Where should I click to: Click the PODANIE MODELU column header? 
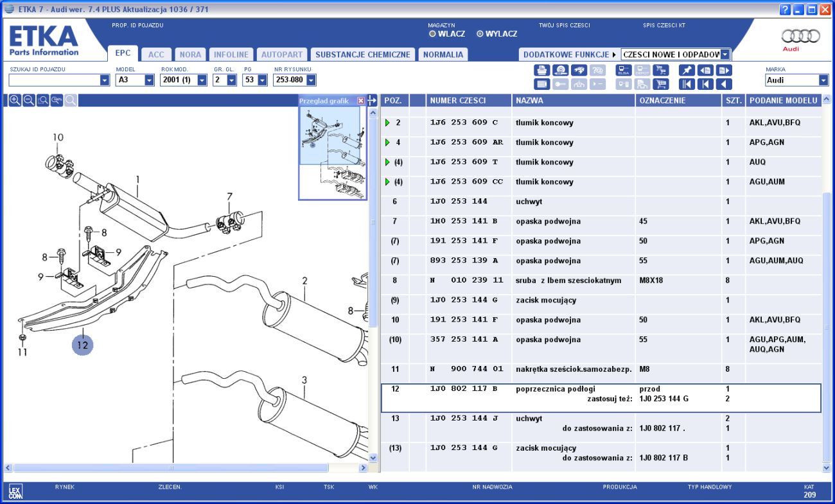[784, 101]
